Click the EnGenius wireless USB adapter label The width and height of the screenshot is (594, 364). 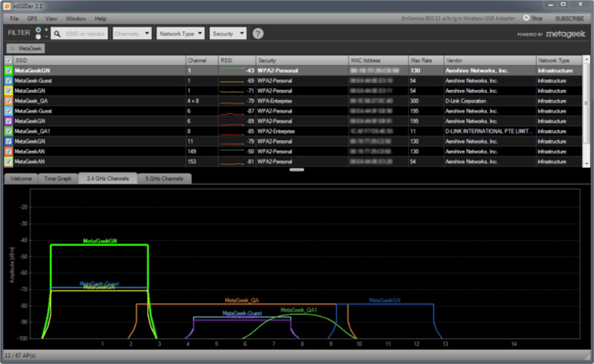(x=458, y=19)
